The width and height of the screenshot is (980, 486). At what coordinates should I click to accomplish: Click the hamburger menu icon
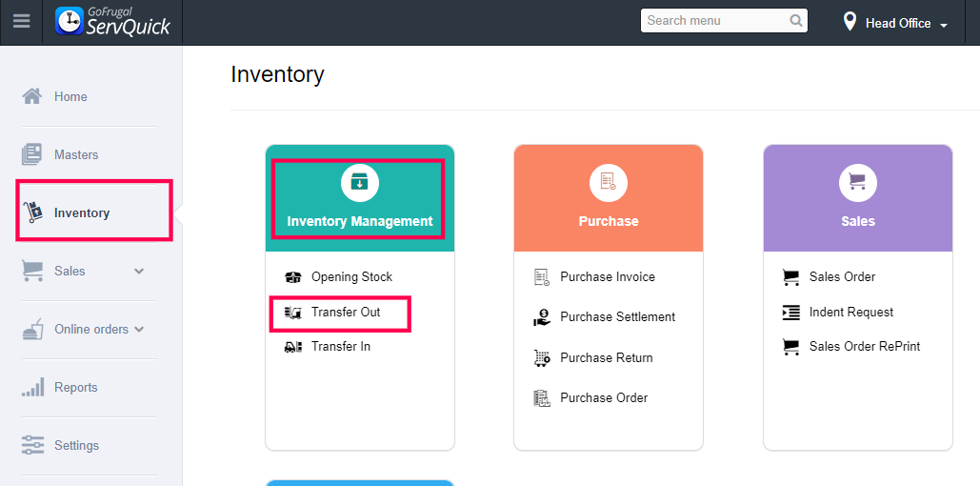click(21, 22)
